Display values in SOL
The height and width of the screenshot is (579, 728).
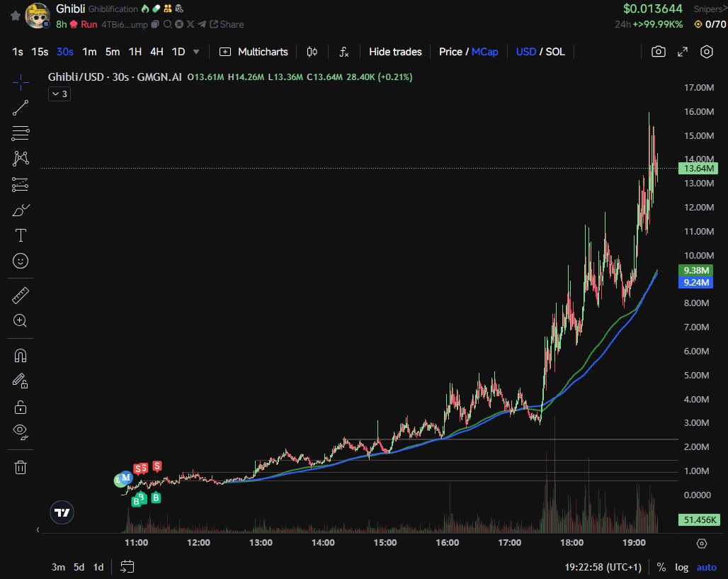click(x=555, y=52)
